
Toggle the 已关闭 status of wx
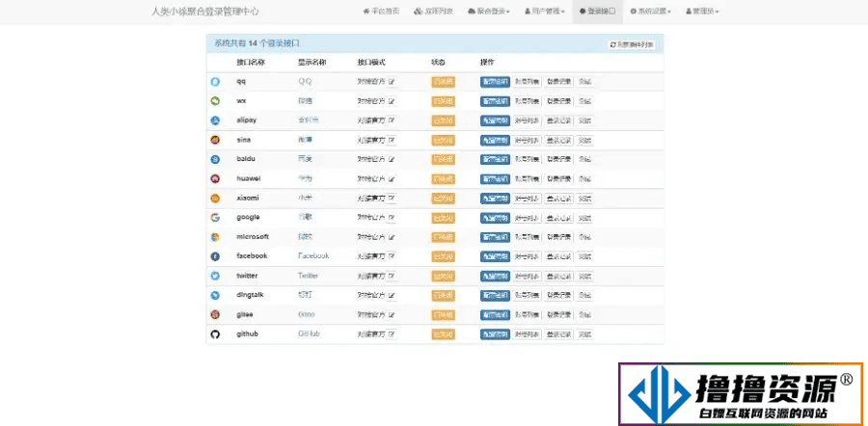pos(443,101)
